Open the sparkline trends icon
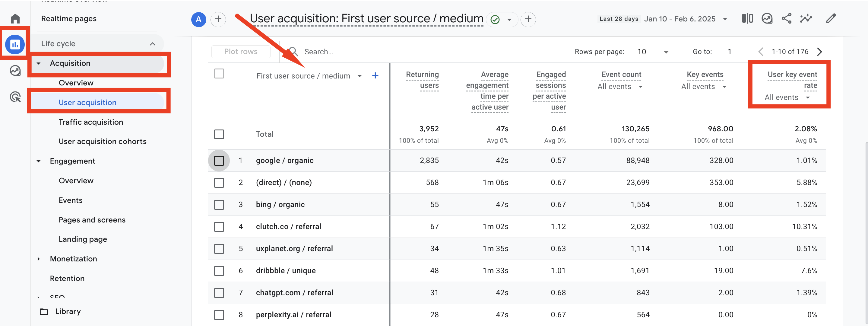Viewport: 868px width, 326px height. coord(806,18)
